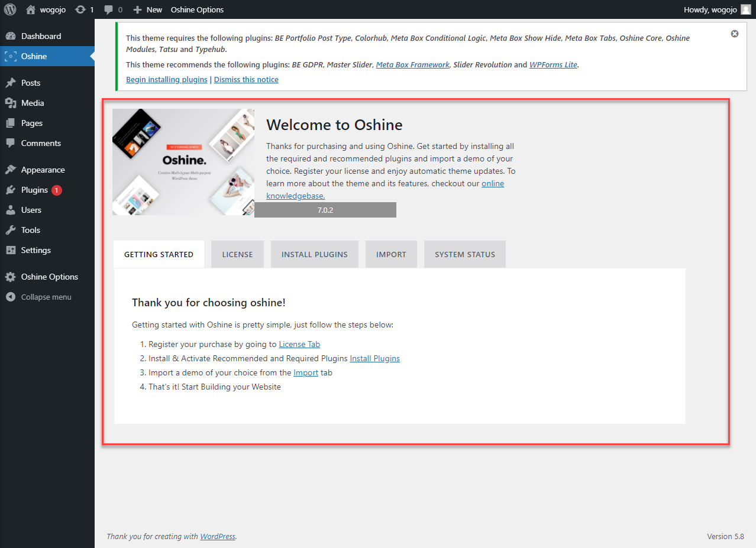Go to the Appearance menu
The image size is (756, 548).
click(x=43, y=170)
